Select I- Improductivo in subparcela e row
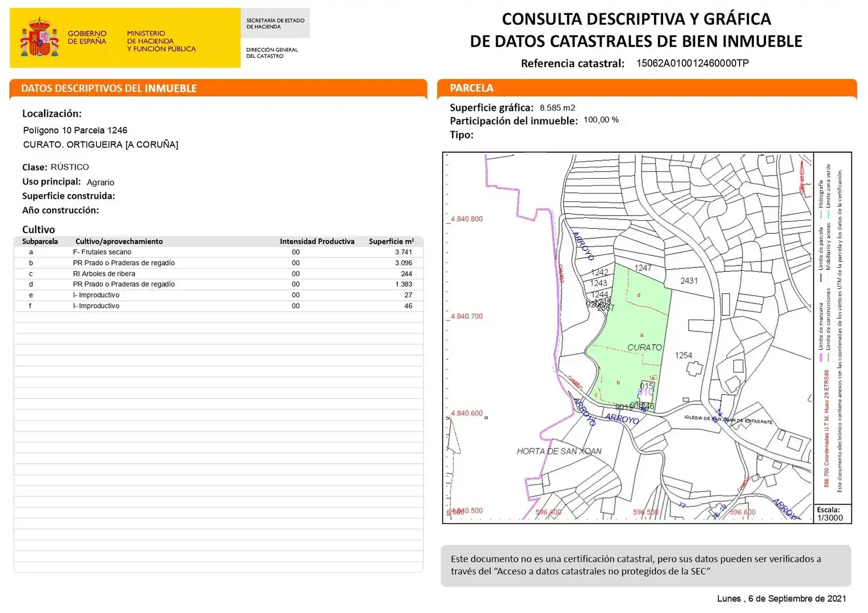This screenshot has width=868, height=613. (96, 295)
